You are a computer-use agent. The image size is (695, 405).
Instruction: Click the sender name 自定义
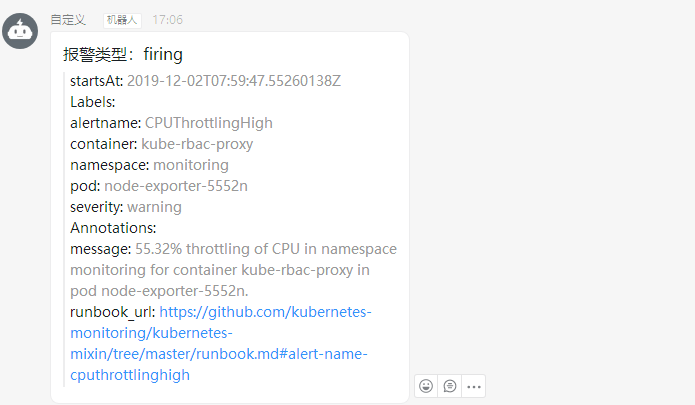68,19
